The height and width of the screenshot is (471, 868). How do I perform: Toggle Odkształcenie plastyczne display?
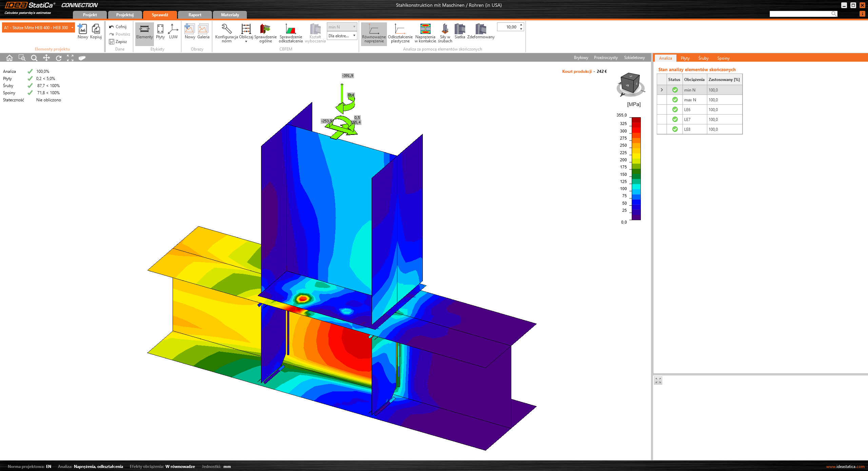click(400, 33)
